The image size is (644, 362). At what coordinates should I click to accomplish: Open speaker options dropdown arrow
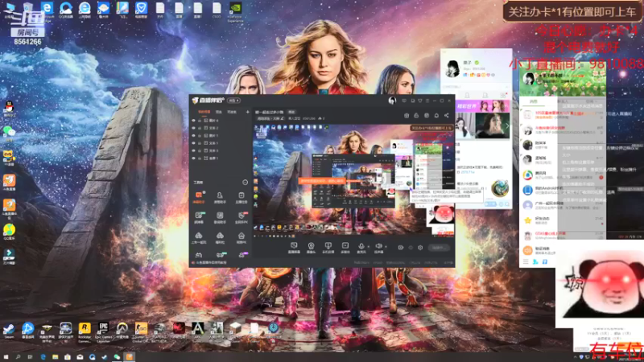pos(386,247)
